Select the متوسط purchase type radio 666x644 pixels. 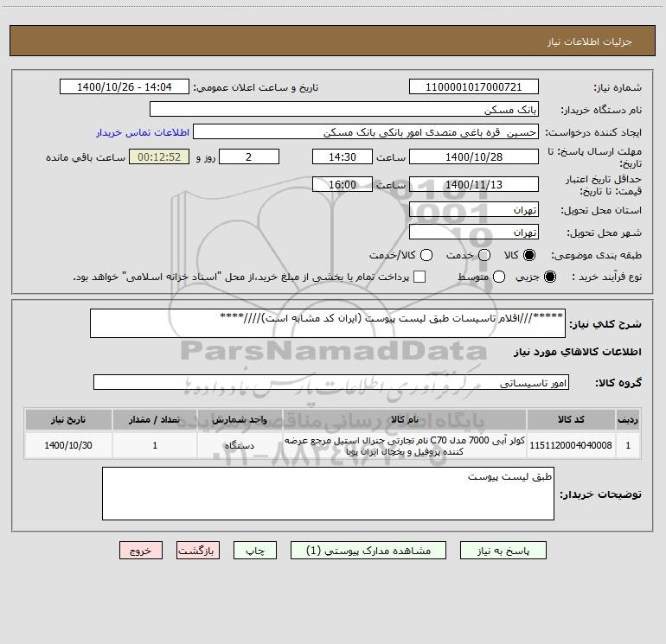pyautogui.click(x=499, y=277)
